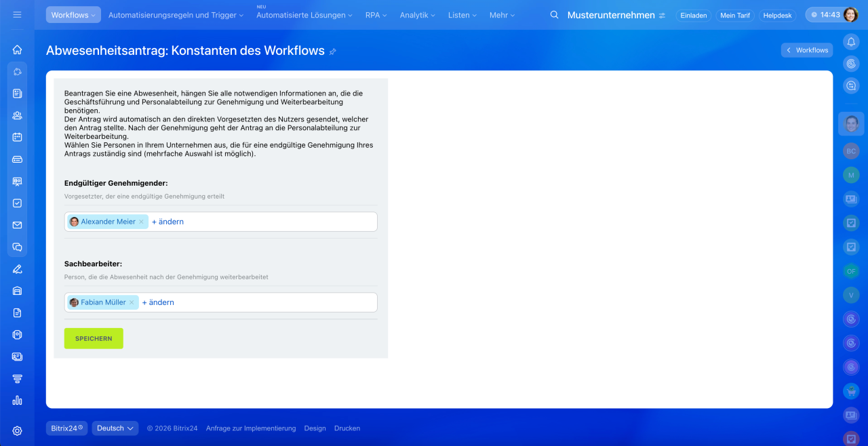868x446 pixels.
Task: Open the V contact in right panel
Action: 851,295
